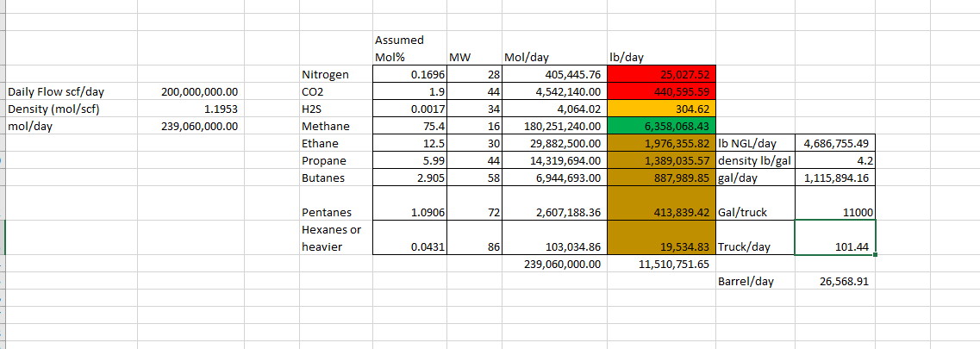The image size is (980, 349).
Task: Select the density lb/gal label
Action: click(x=755, y=160)
